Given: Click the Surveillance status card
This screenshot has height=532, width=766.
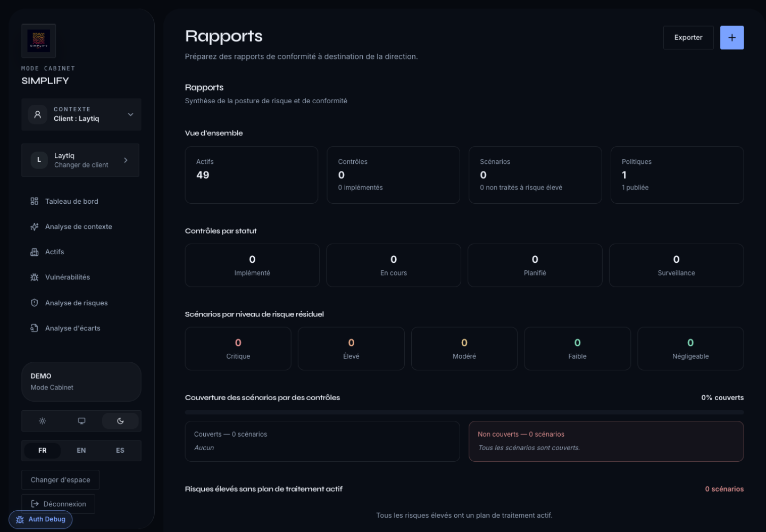Looking at the screenshot, I should 677,265.
